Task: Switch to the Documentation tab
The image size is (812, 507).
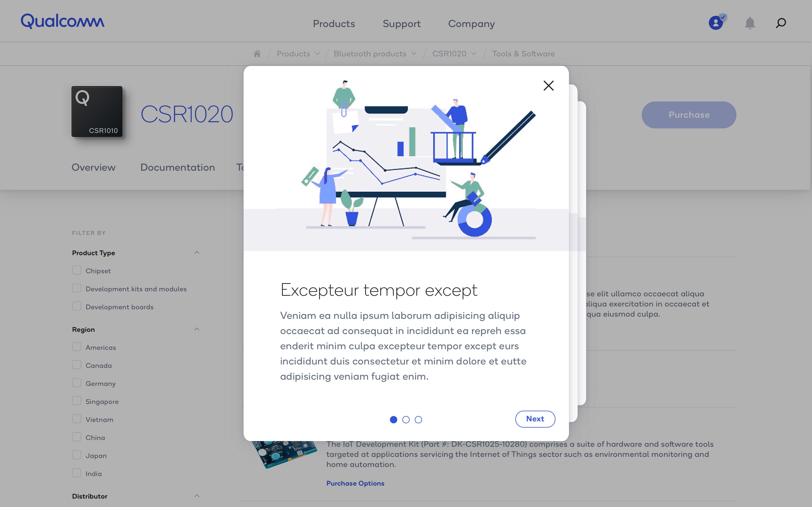Action: [x=178, y=167]
